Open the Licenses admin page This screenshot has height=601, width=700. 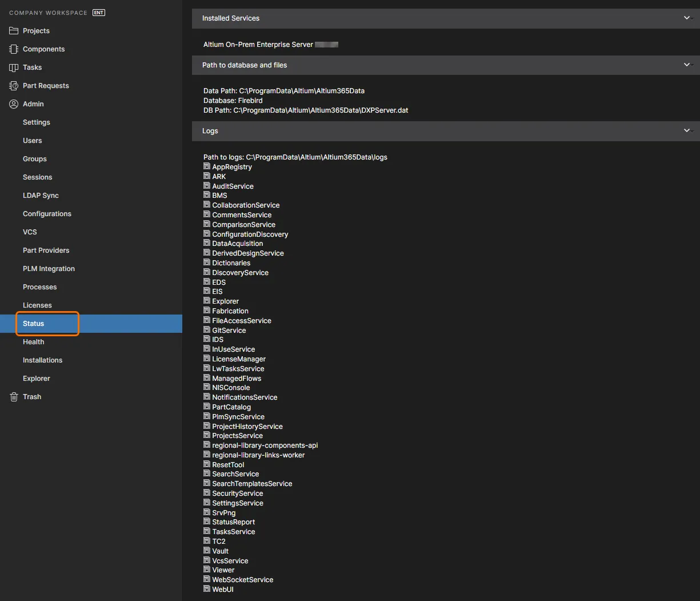point(37,305)
